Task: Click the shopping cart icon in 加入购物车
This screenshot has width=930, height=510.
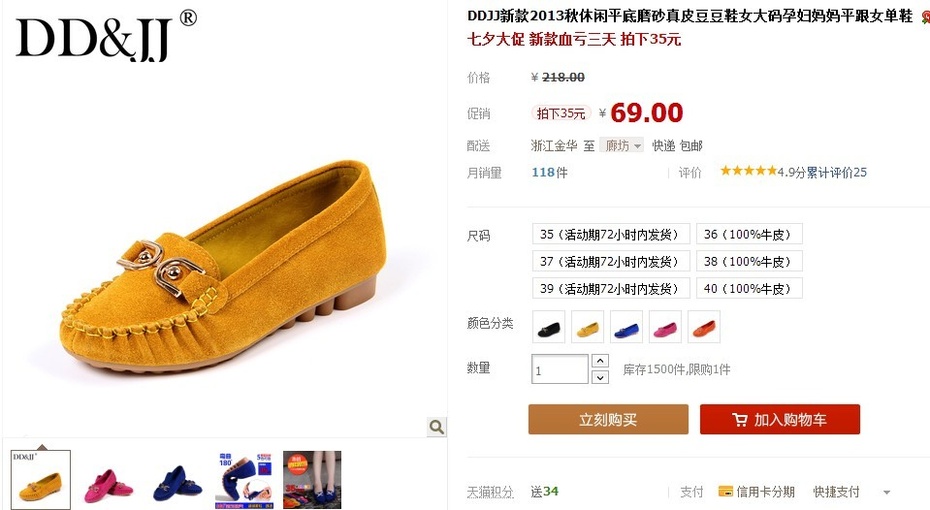Action: (740, 420)
